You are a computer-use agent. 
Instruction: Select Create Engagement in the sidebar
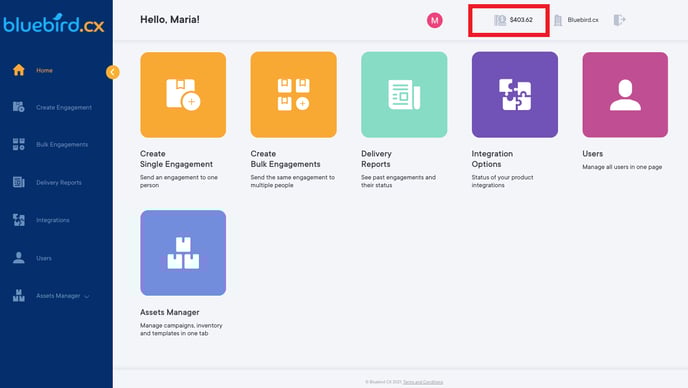64,107
